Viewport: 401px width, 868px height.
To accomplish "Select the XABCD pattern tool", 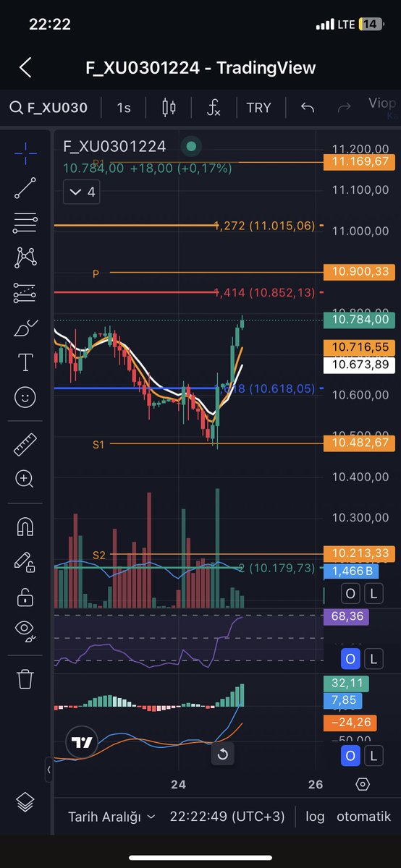I will (25, 258).
